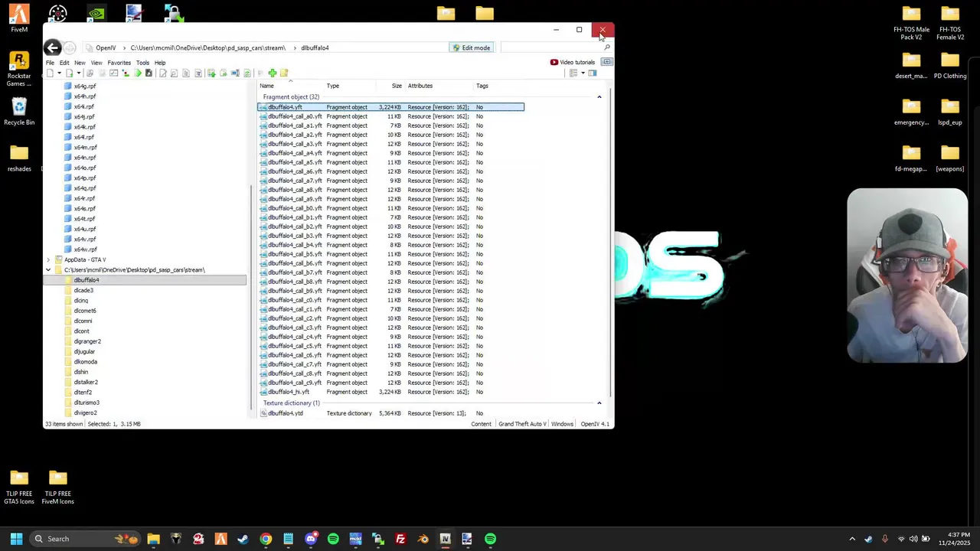
Task: Open the PD Clothing desktop folder
Action: [x=950, y=65]
